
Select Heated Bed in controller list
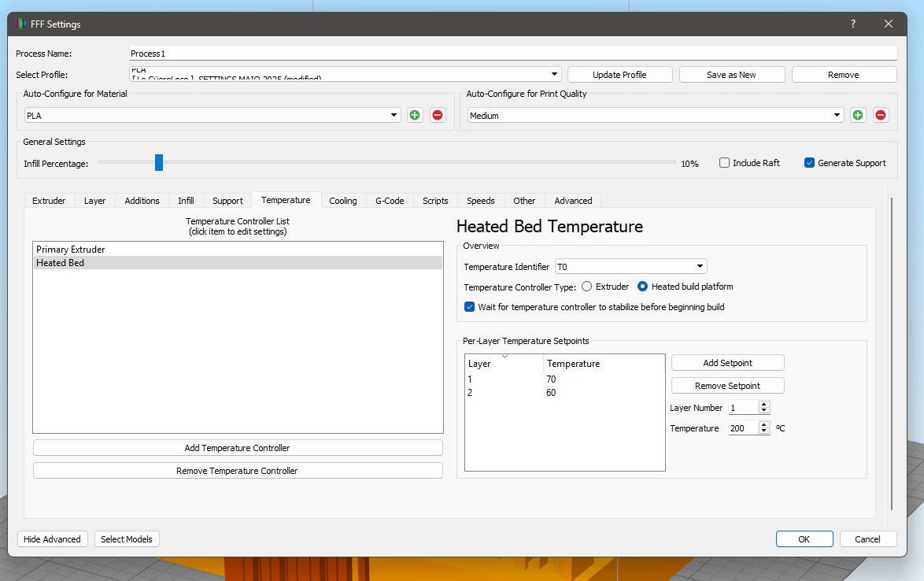[x=238, y=263]
